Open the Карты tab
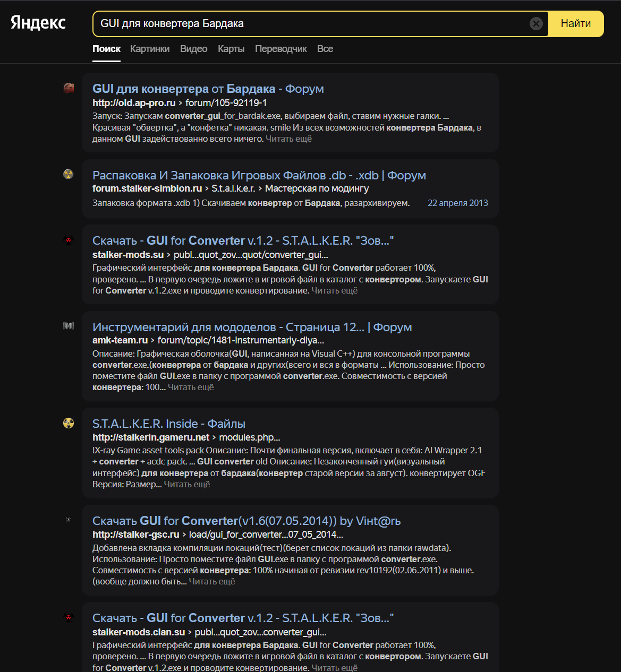The height and width of the screenshot is (672, 621). [231, 49]
